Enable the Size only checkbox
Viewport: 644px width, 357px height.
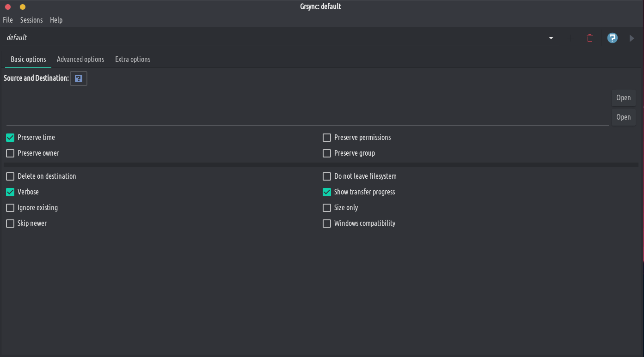327,208
